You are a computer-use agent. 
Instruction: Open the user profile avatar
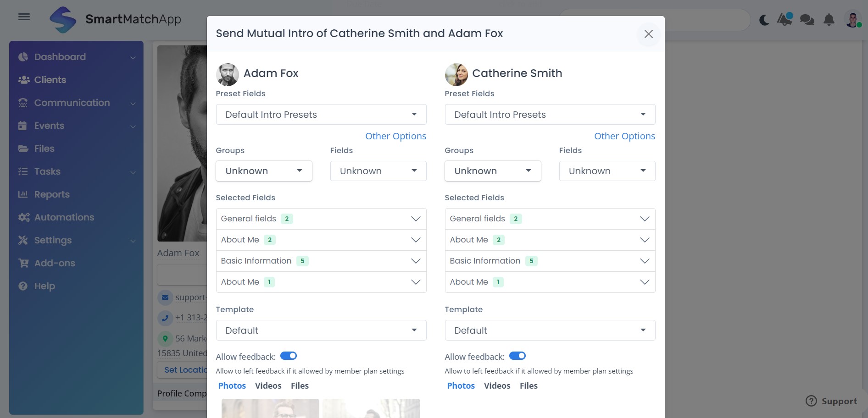click(853, 20)
